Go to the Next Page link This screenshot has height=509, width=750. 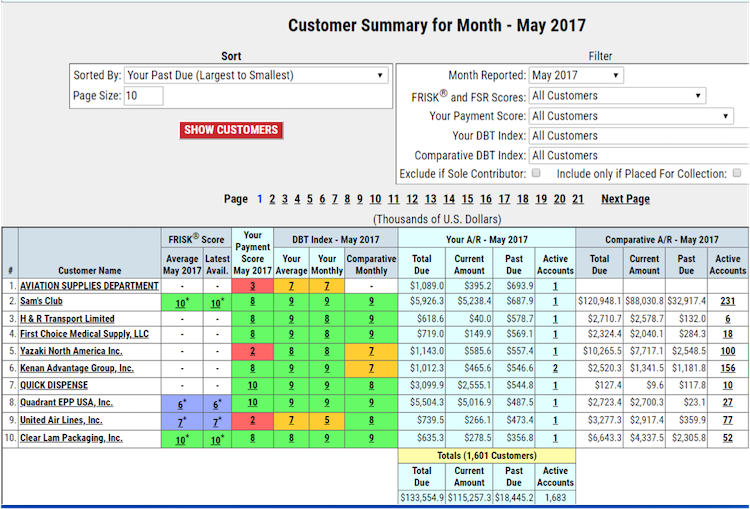[x=625, y=199]
